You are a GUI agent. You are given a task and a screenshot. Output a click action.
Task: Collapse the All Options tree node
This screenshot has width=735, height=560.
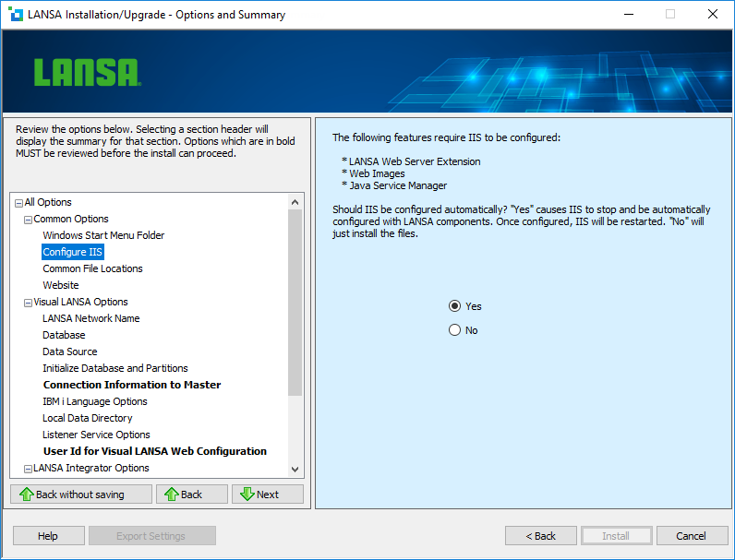pyautogui.click(x=18, y=203)
